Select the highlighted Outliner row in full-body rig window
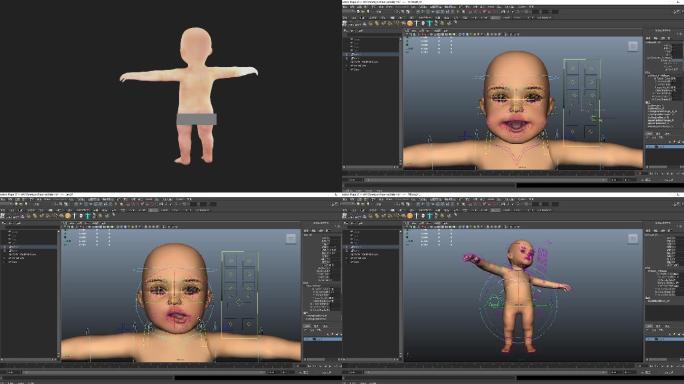The width and height of the screenshot is (684, 384). tap(371, 247)
